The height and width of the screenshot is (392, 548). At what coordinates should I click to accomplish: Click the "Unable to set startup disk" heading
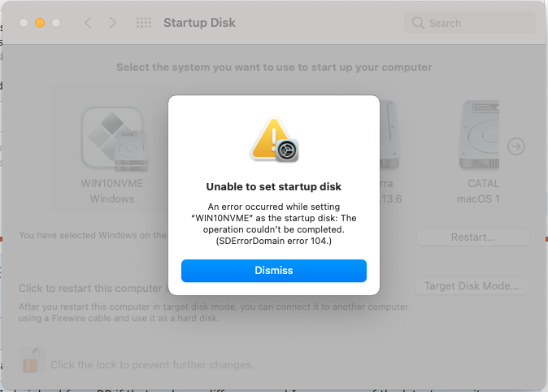tap(274, 187)
